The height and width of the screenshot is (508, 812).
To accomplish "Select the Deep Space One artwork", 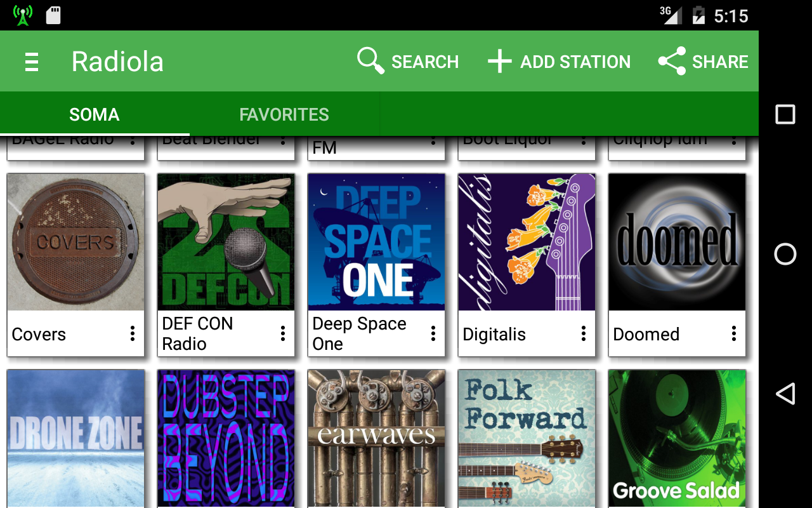I will click(x=376, y=242).
